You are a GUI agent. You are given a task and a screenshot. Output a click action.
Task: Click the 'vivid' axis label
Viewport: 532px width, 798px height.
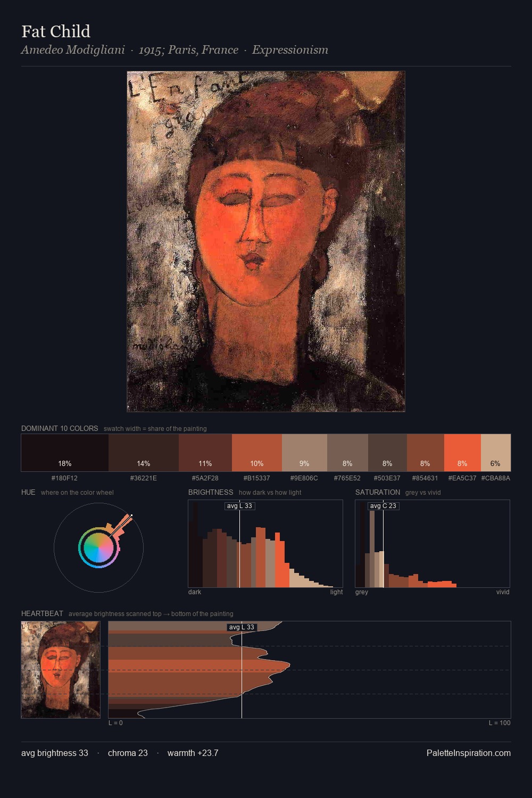[503, 592]
